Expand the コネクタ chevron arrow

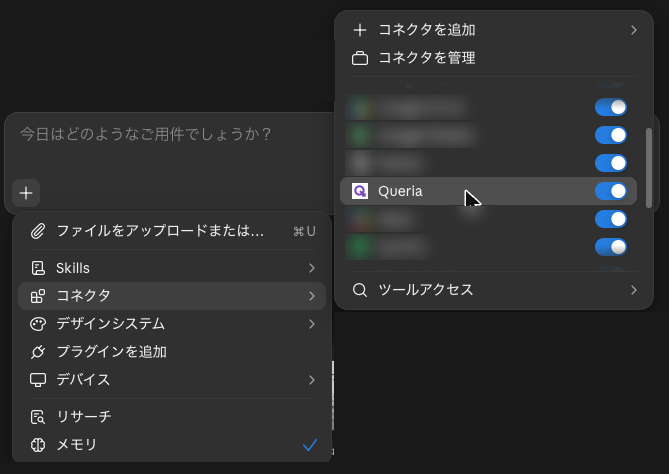tap(312, 296)
